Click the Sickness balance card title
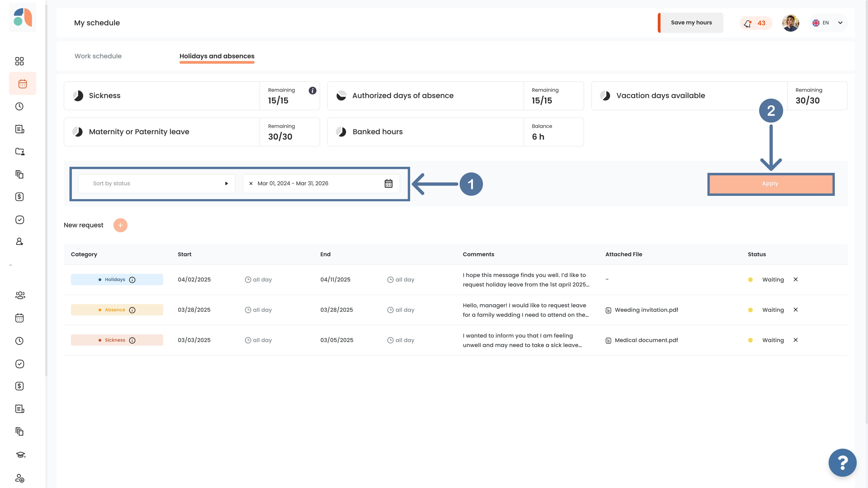Image resolution: width=868 pixels, height=488 pixels. (x=104, y=96)
